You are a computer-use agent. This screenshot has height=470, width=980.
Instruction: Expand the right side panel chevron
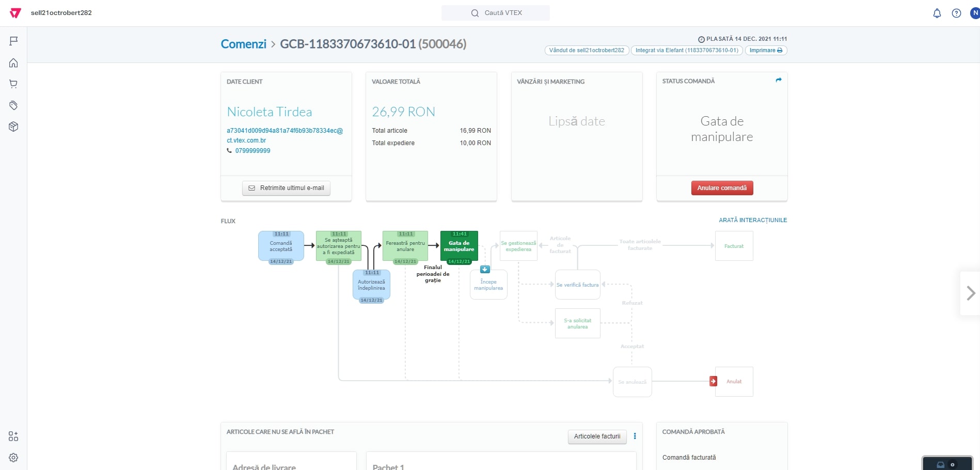pyautogui.click(x=971, y=293)
